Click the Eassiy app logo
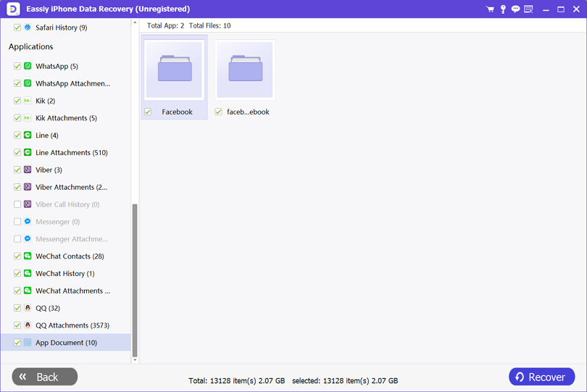 (14, 9)
